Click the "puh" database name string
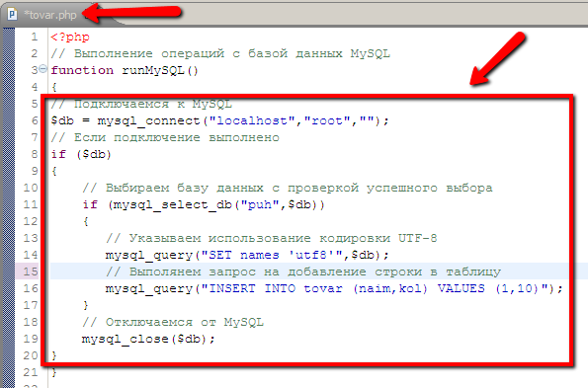 (x=260, y=204)
